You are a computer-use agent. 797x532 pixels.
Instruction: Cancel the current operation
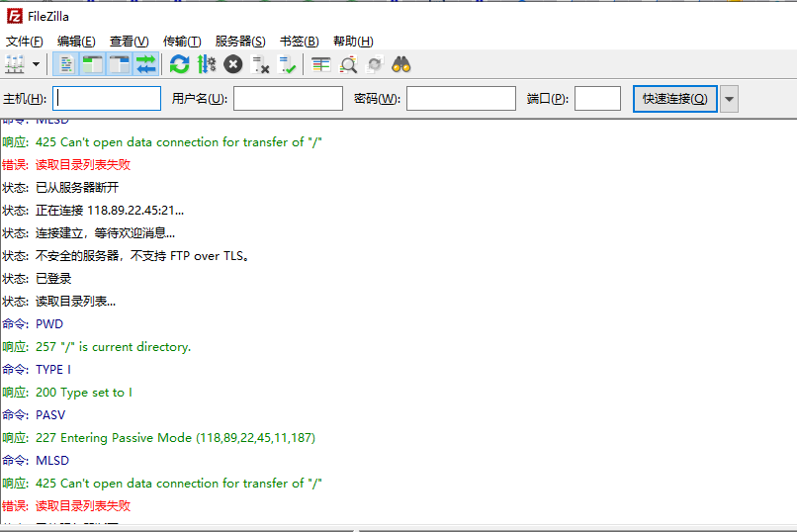tap(233, 64)
